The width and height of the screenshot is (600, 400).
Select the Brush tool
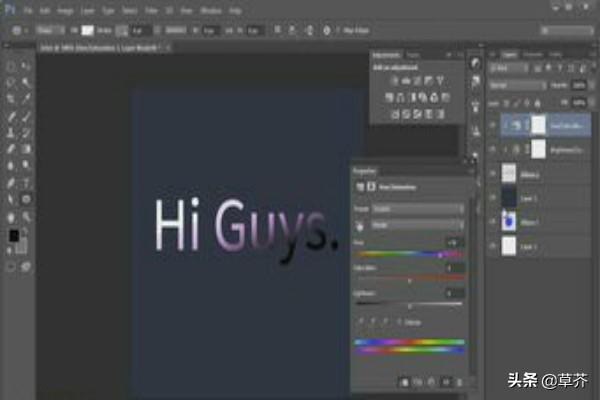point(26,116)
